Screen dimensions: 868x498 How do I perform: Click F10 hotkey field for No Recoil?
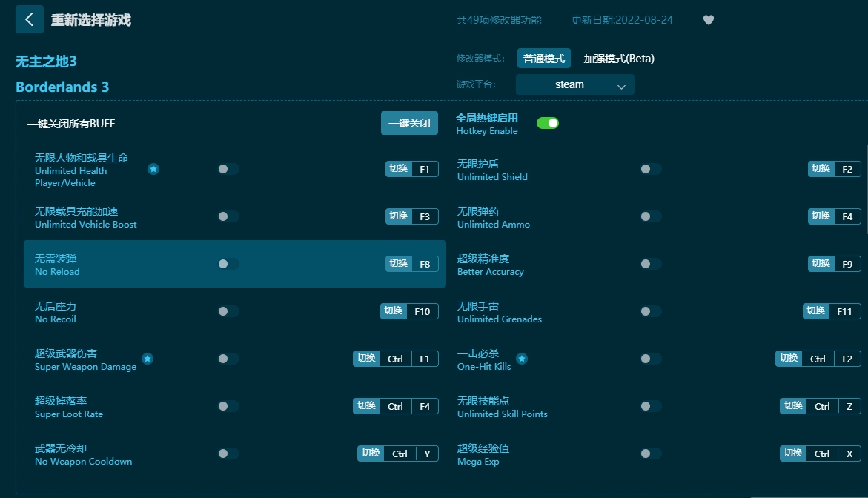[x=423, y=311]
